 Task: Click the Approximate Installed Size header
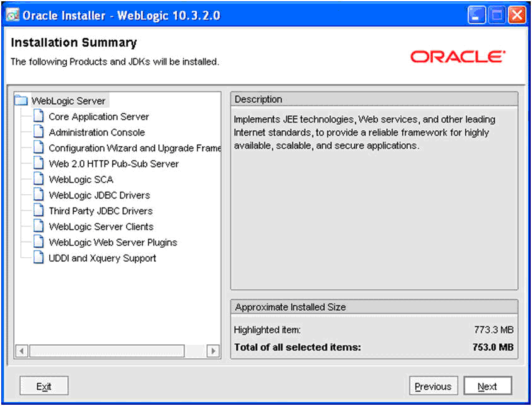(374, 307)
